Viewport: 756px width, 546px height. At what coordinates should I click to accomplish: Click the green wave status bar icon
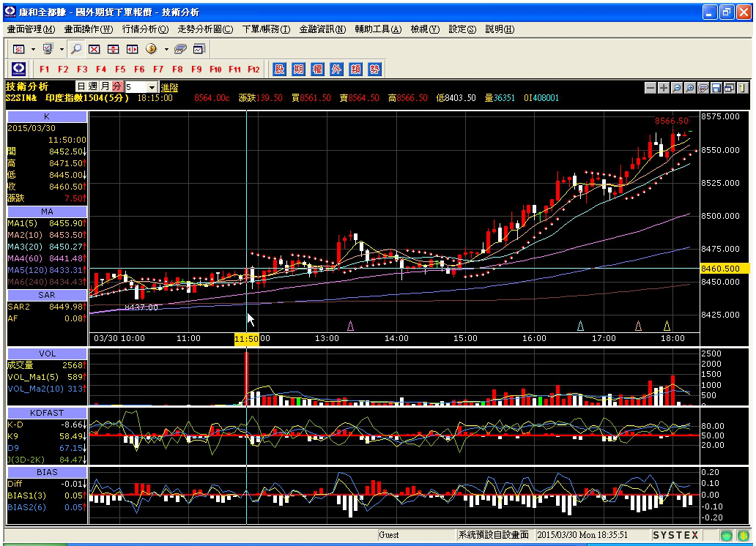pos(727,535)
